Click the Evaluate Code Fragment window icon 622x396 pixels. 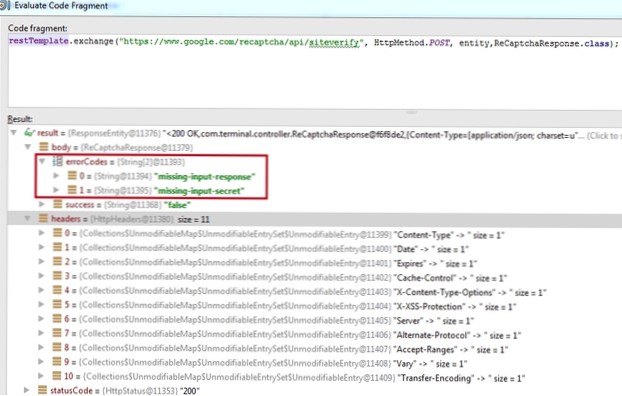point(5,6)
